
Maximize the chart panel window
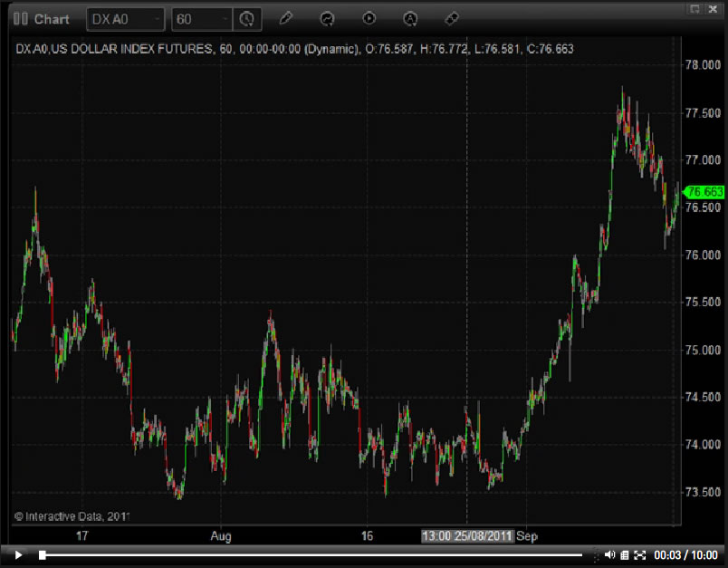click(694, 8)
